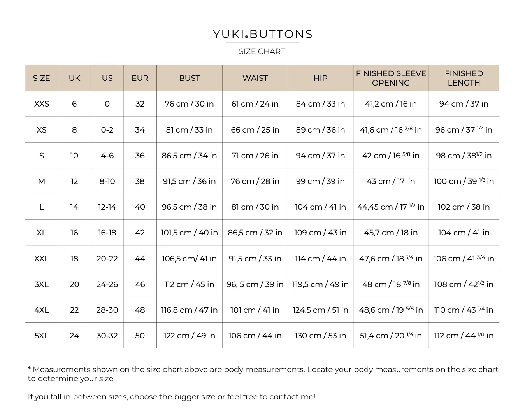Click the BUST column header
Screen dimensions: 525x420
(x=190, y=78)
